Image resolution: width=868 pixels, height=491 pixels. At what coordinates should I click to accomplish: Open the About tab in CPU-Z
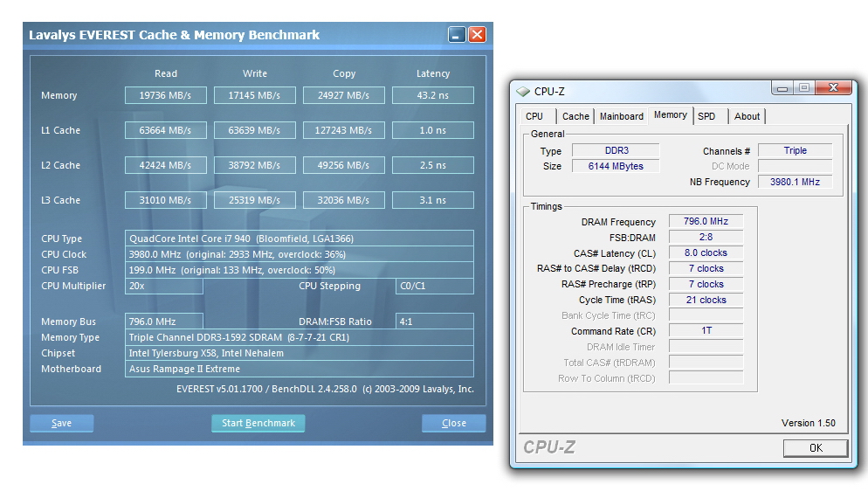pyautogui.click(x=747, y=116)
